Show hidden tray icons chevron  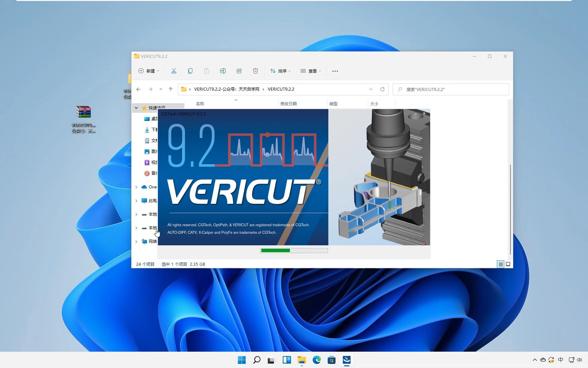pos(535,360)
